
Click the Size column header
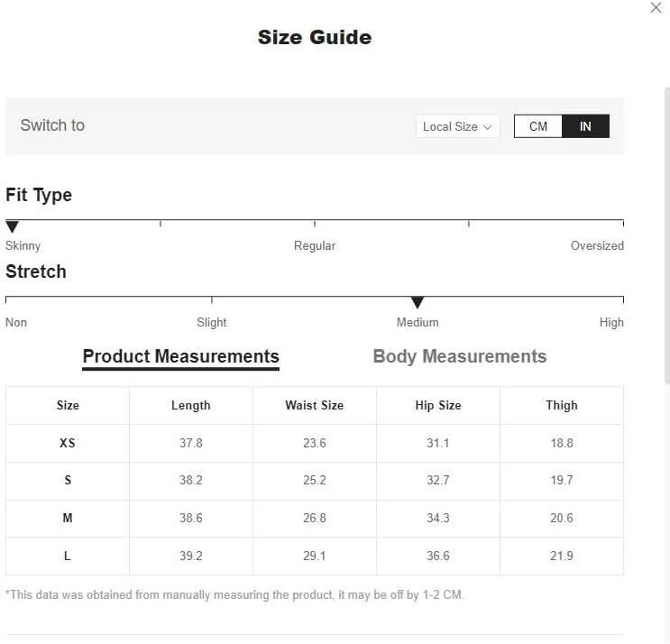[68, 406]
